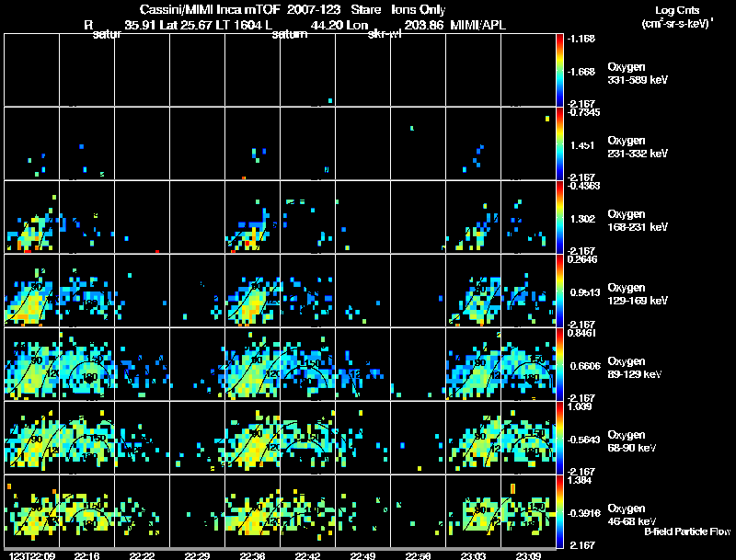736x560 pixels.
Task: Click the color bar for Oxygen 331-589 keV
Action: click(x=559, y=70)
